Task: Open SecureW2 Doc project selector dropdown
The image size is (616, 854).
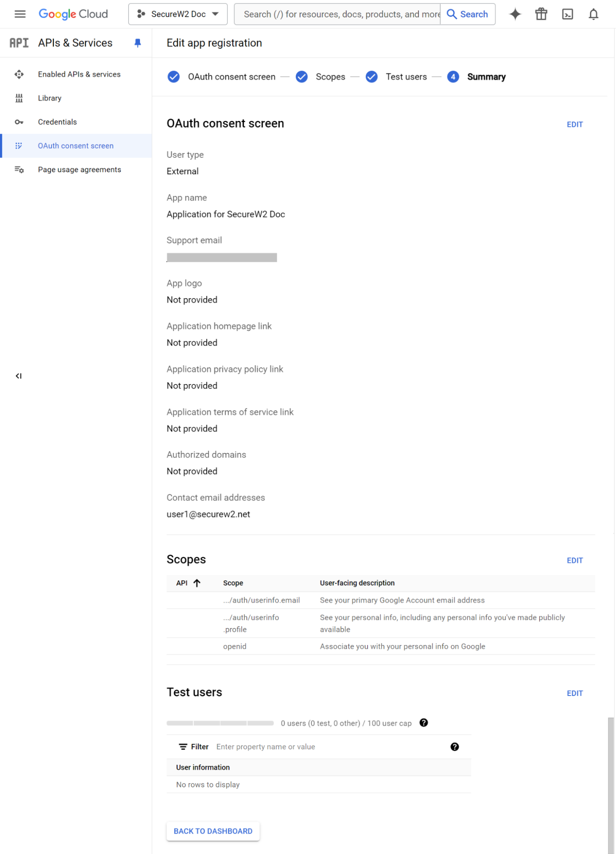Action: (178, 14)
